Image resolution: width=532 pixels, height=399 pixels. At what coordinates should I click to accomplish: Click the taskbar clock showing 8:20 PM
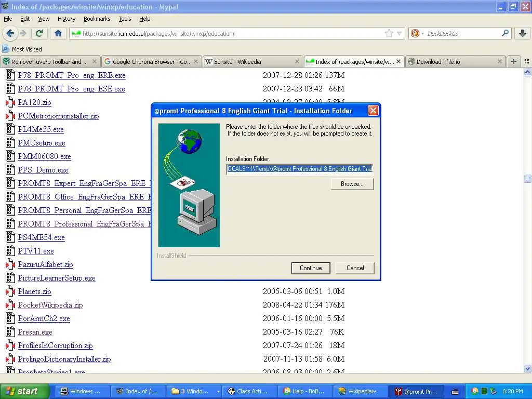pos(512,391)
